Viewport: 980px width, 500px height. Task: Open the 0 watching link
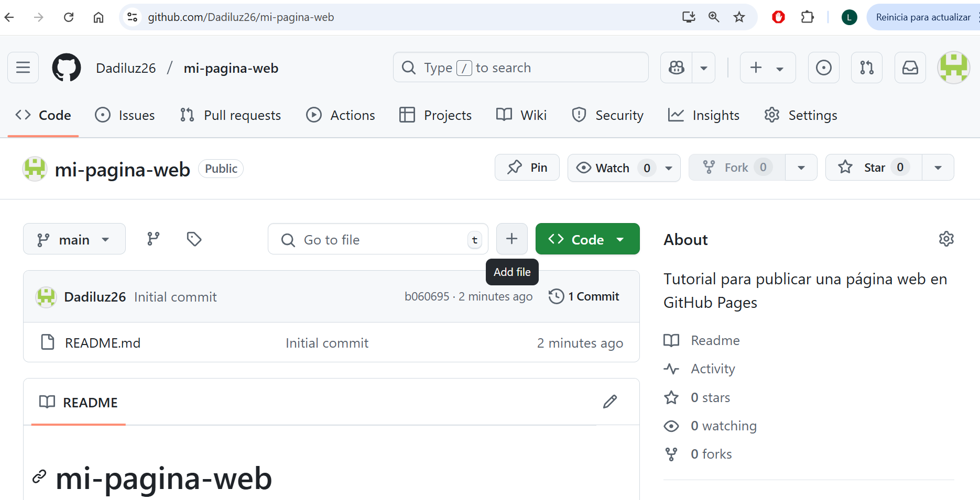coord(710,426)
